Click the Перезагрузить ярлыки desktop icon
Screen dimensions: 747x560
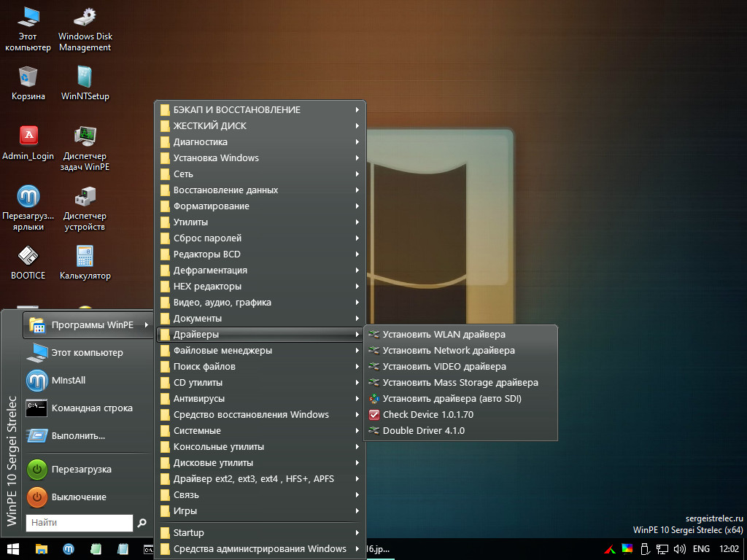coord(28,208)
